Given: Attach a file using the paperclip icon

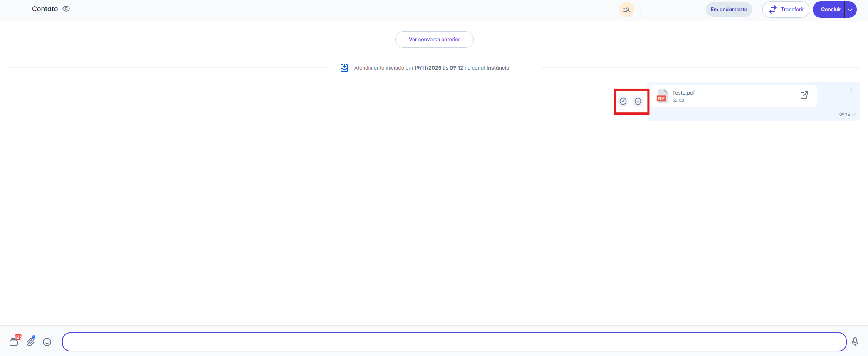Looking at the screenshot, I should (31, 342).
